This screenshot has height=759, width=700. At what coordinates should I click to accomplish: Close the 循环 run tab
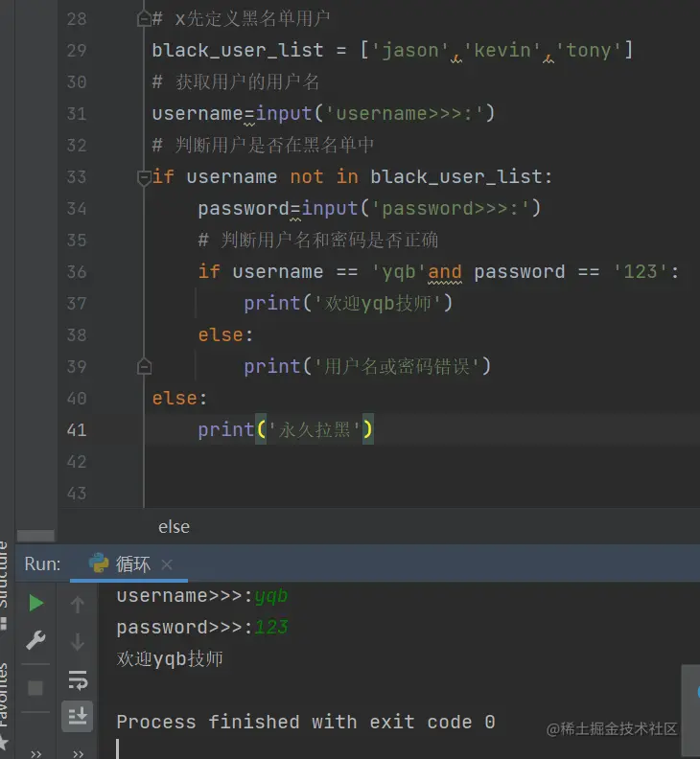(167, 564)
